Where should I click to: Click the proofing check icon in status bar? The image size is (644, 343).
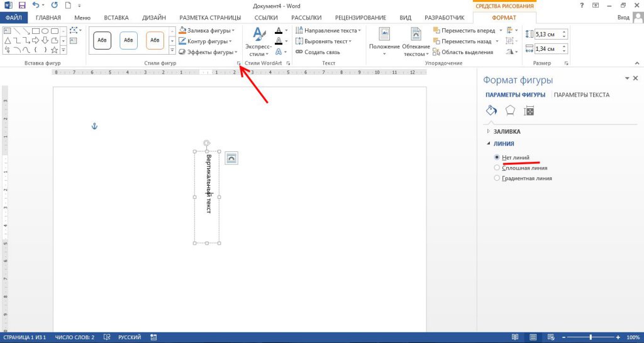pyautogui.click(x=107, y=337)
